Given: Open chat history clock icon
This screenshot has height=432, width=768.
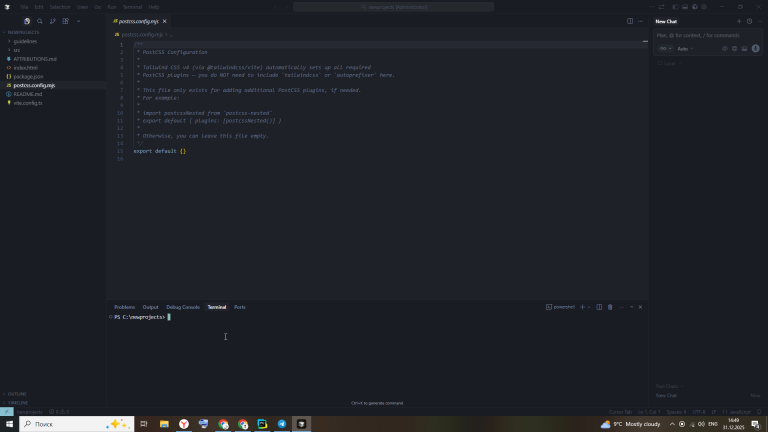Looking at the screenshot, I should [x=749, y=21].
